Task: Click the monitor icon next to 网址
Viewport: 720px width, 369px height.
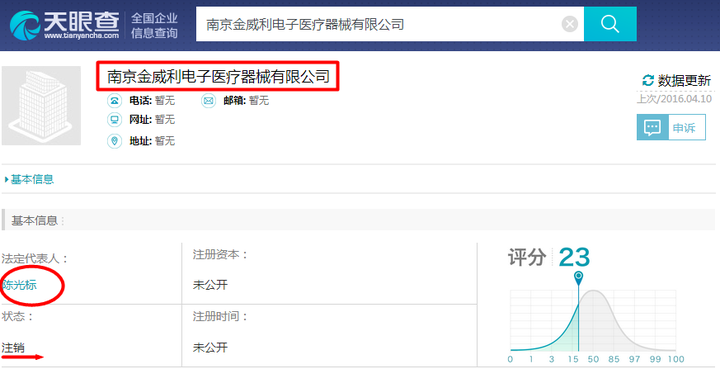Action: click(x=114, y=120)
